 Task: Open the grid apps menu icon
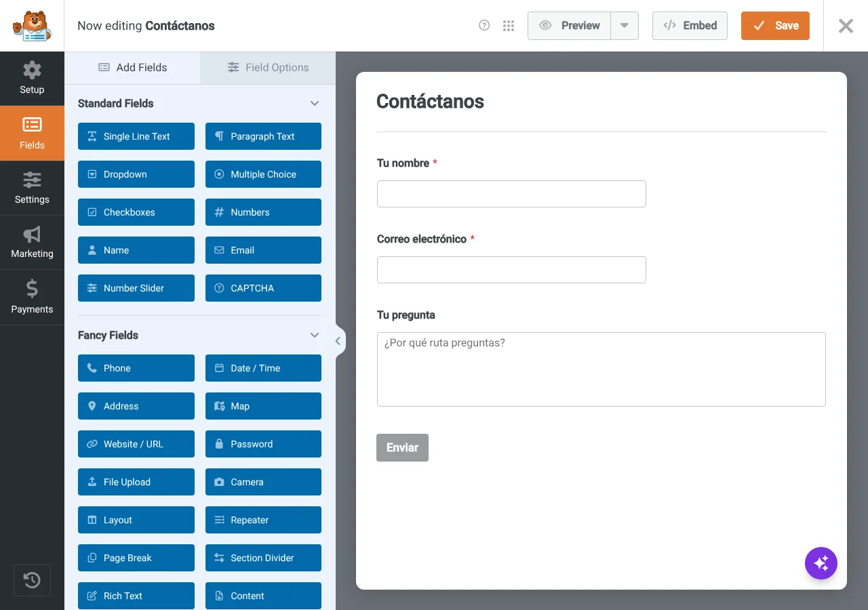[509, 26]
